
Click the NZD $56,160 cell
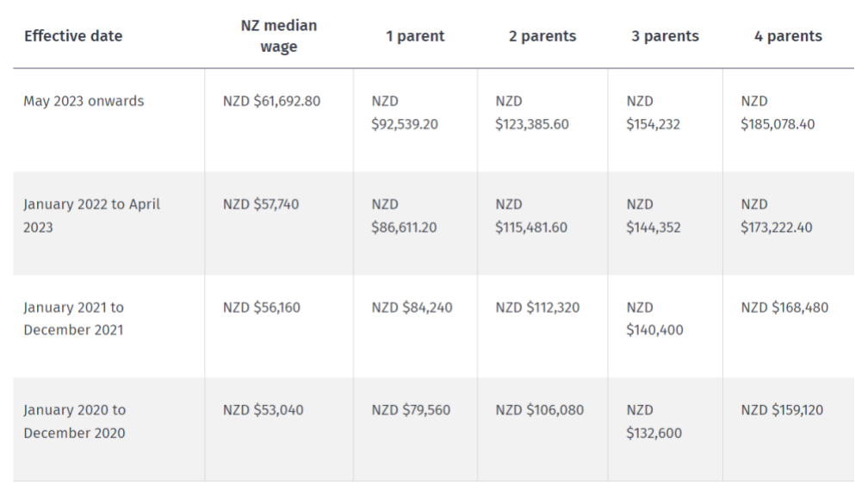(261, 308)
